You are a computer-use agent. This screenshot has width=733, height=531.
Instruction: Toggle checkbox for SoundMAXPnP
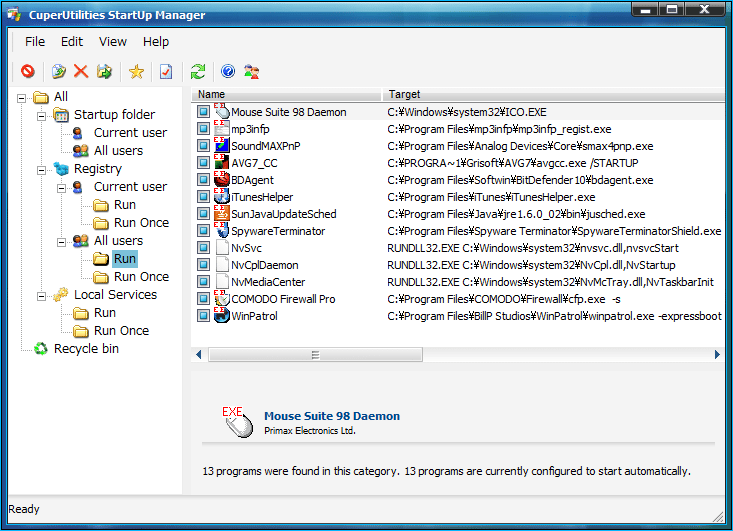203,145
